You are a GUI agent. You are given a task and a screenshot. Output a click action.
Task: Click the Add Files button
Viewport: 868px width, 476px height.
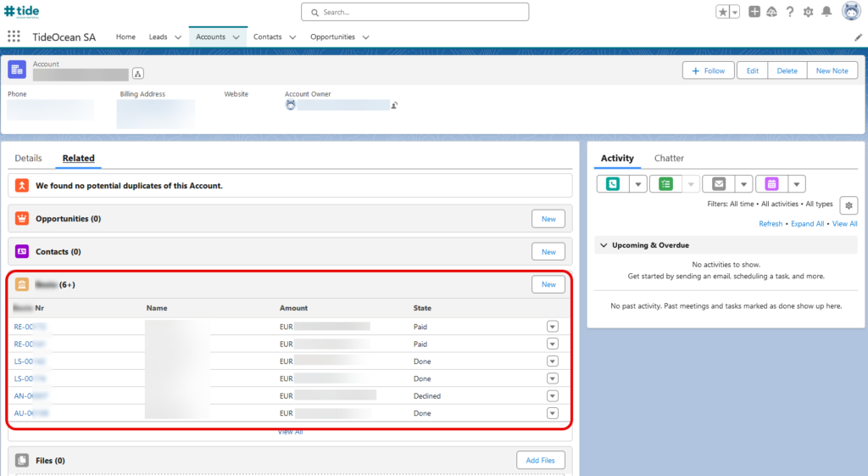540,461
